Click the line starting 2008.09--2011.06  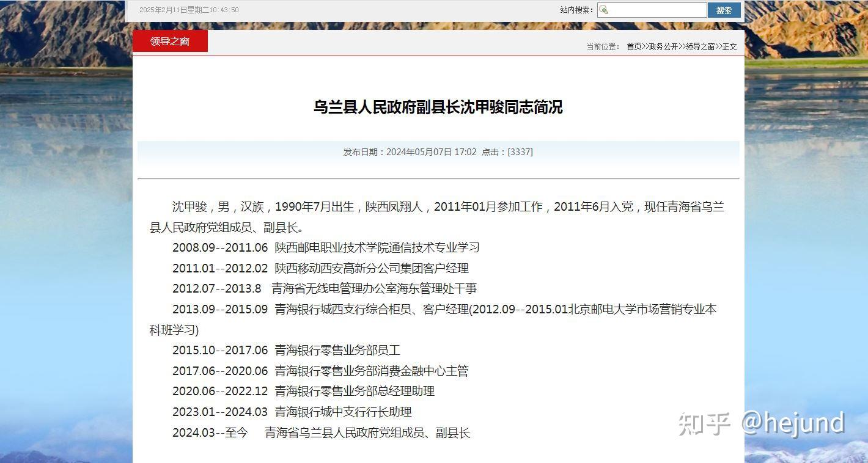click(x=326, y=247)
